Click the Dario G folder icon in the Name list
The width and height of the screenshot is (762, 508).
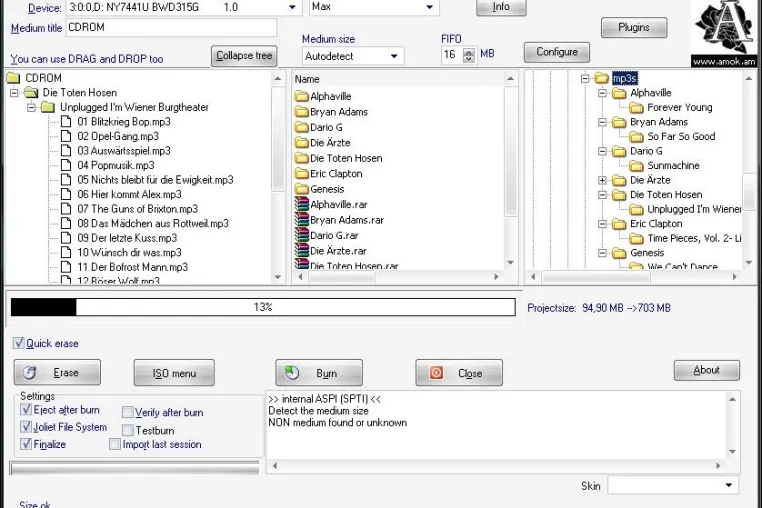[x=302, y=127]
